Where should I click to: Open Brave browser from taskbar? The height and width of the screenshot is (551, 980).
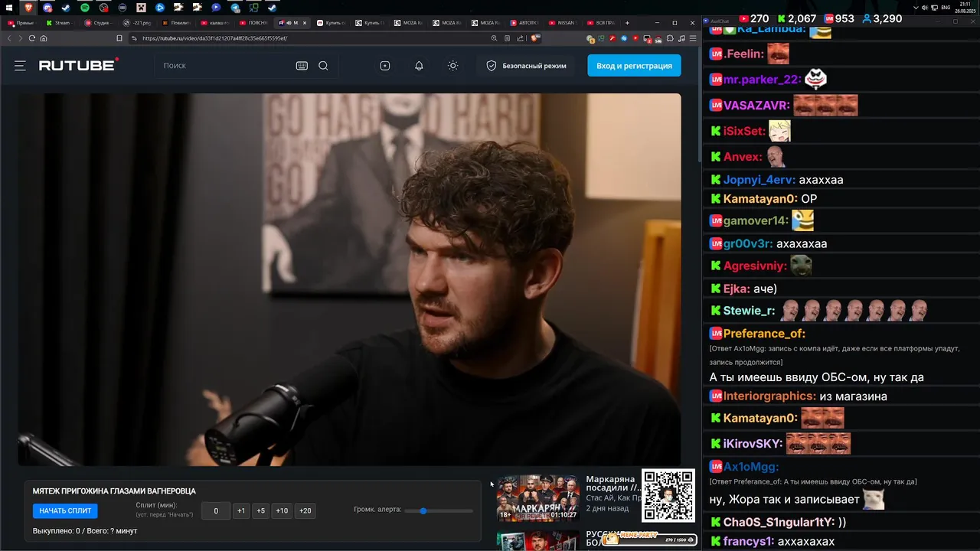28,8
